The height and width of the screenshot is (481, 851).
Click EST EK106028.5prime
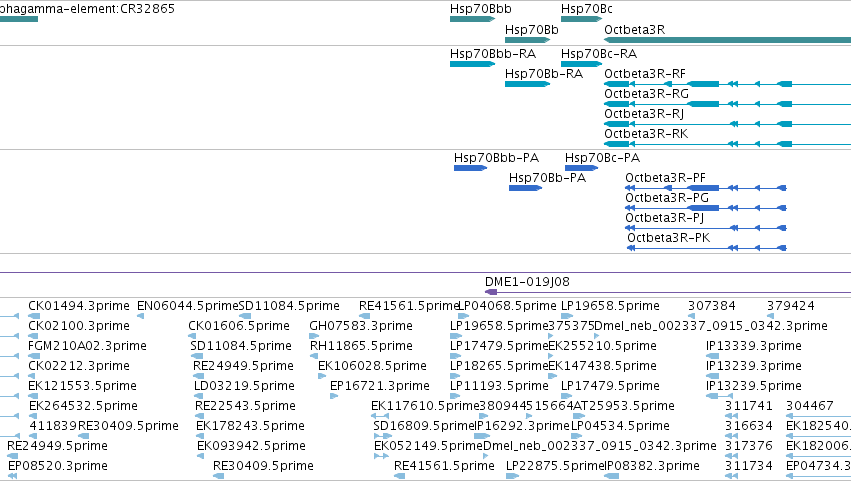point(372,366)
